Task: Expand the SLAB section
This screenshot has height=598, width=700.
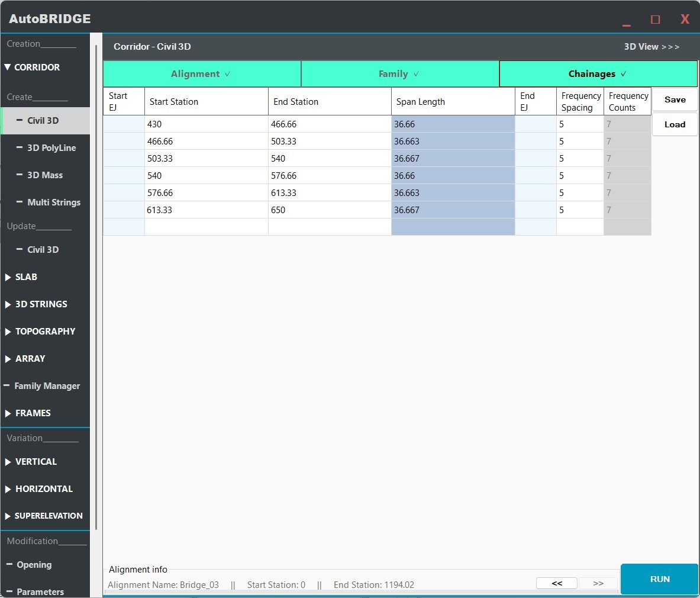Action: [26, 277]
